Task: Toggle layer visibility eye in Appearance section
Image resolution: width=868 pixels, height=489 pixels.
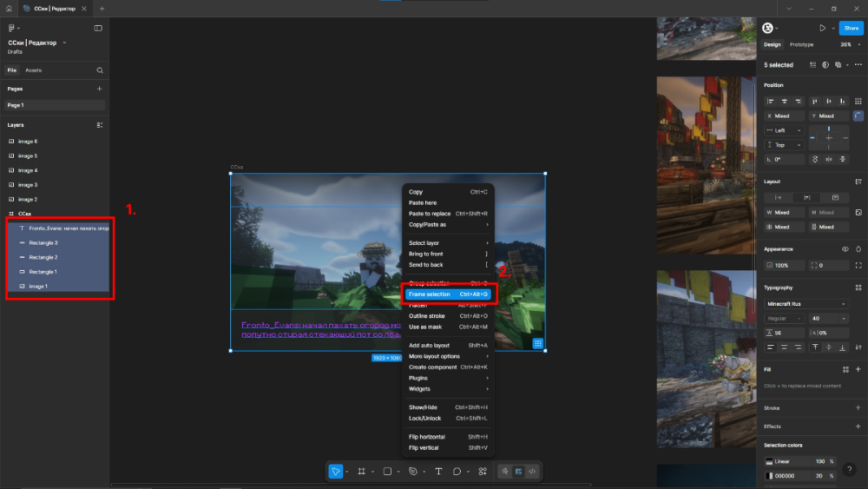Action: 845,249
